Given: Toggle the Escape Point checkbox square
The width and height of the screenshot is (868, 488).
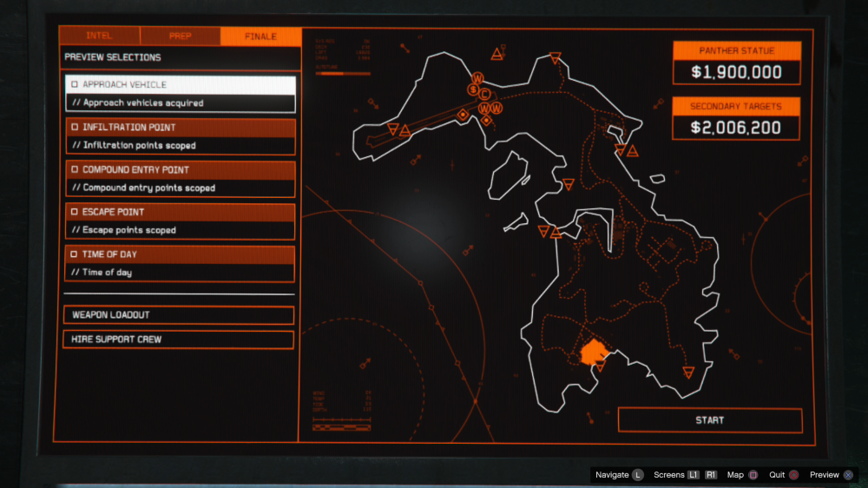Looking at the screenshot, I should click(75, 212).
